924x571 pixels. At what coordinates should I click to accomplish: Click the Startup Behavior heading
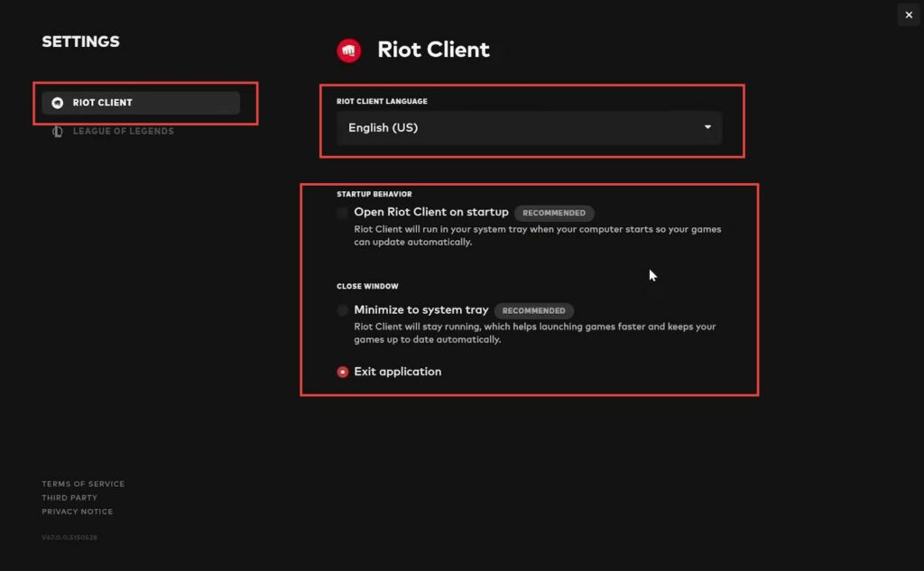click(374, 194)
